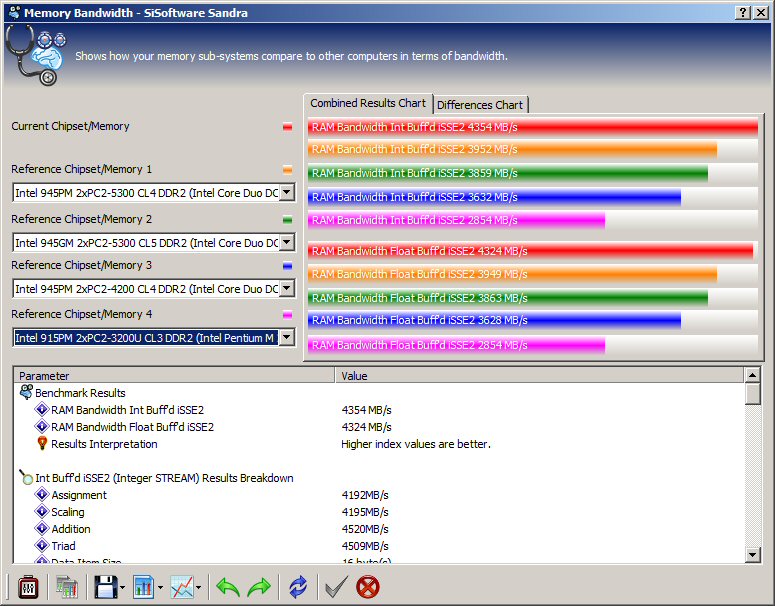Click the magenta Reference 4 color swatch
Viewport: 775px width, 606px height.
click(x=287, y=315)
